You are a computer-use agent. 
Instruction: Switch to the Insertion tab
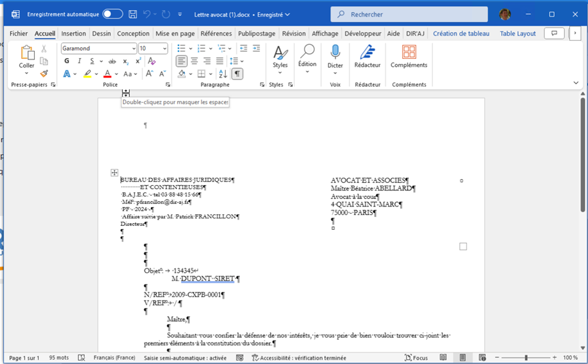click(73, 33)
